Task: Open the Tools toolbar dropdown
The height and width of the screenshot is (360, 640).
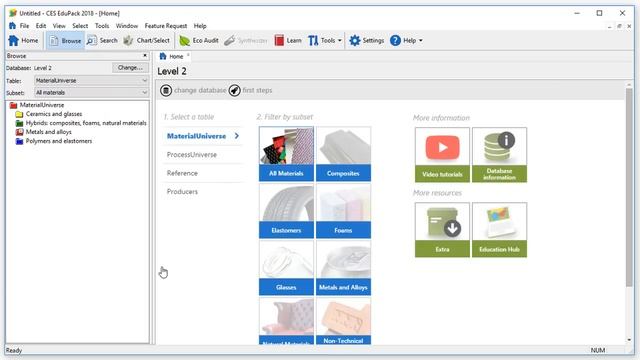Action: click(325, 40)
